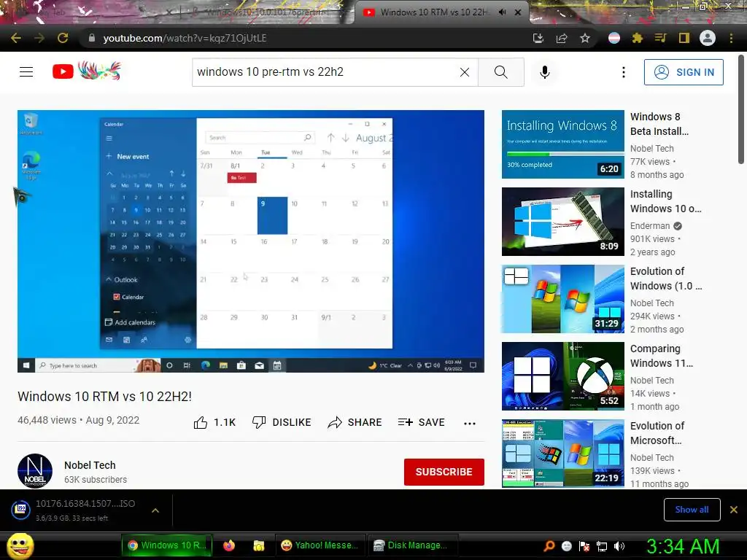This screenshot has height=560, width=747.
Task: Click the install app icon in address bar
Action: [538, 38]
